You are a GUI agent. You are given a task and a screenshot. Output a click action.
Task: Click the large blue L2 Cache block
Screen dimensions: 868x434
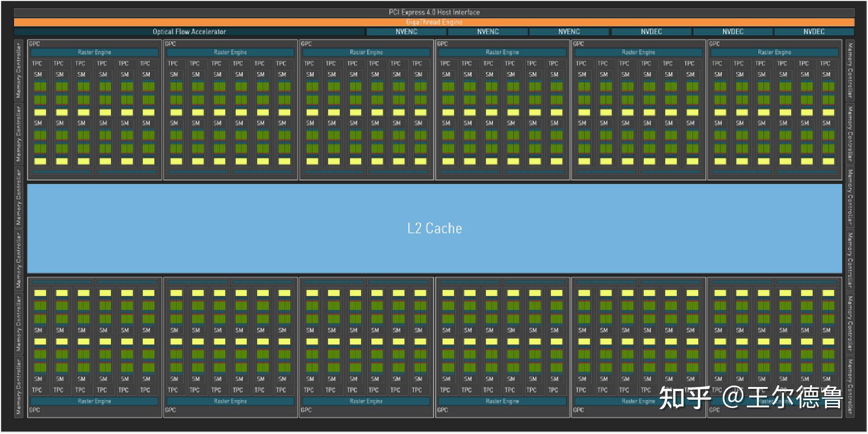[434, 228]
